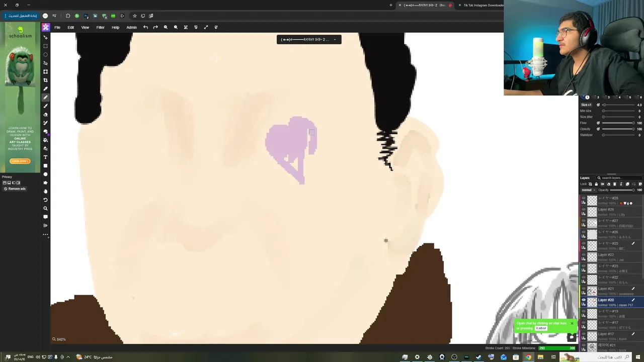Toggle visibility of Layer #17
Screen dimensions: 644x362
click(x=584, y=334)
